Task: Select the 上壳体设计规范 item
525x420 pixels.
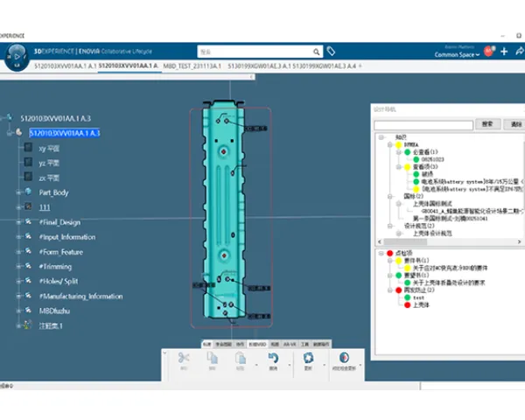Action: click(432, 233)
